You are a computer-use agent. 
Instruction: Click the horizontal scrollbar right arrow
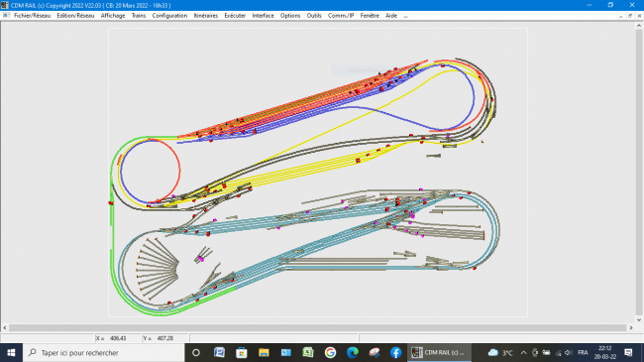click(631, 328)
